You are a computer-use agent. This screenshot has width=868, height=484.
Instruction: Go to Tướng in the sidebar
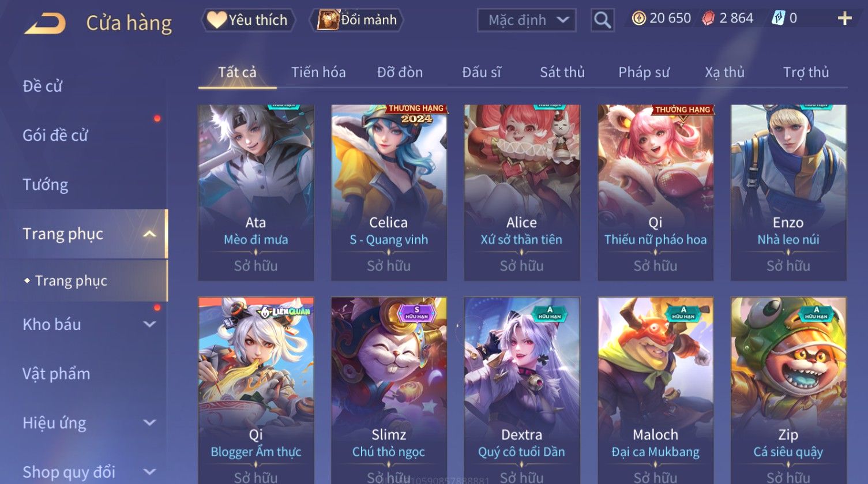(45, 185)
